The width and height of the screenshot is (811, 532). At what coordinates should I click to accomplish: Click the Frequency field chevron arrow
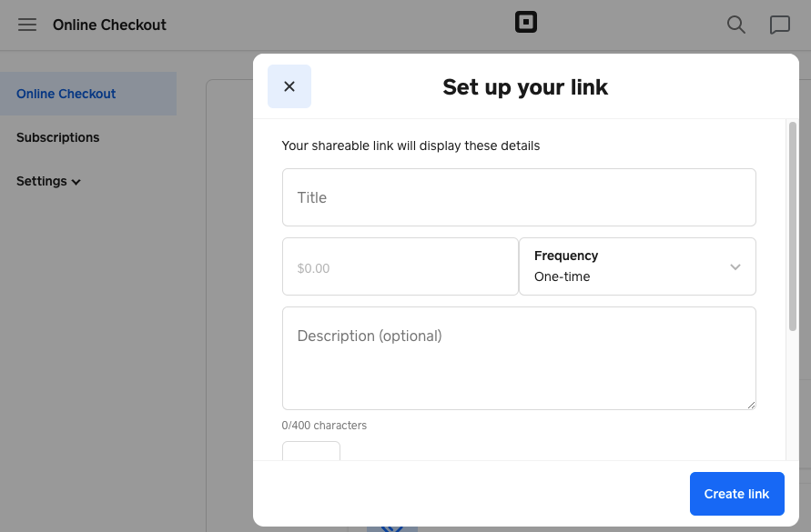[735, 266]
